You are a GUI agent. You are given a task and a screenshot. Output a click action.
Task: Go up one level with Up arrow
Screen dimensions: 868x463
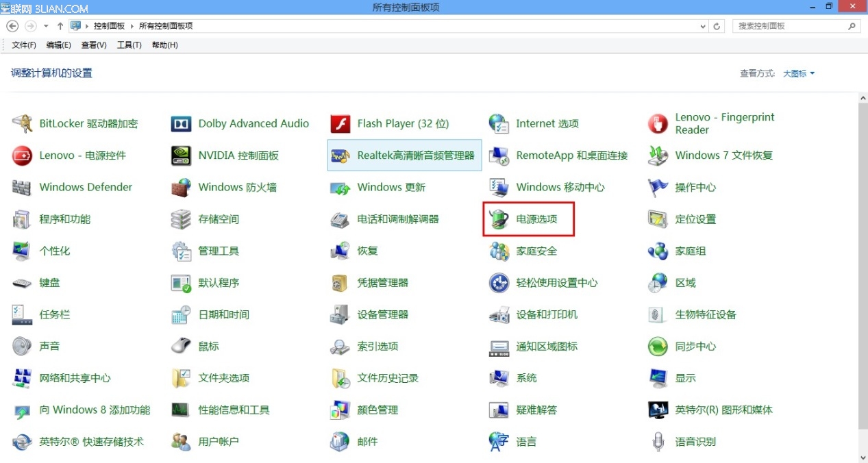(x=60, y=26)
